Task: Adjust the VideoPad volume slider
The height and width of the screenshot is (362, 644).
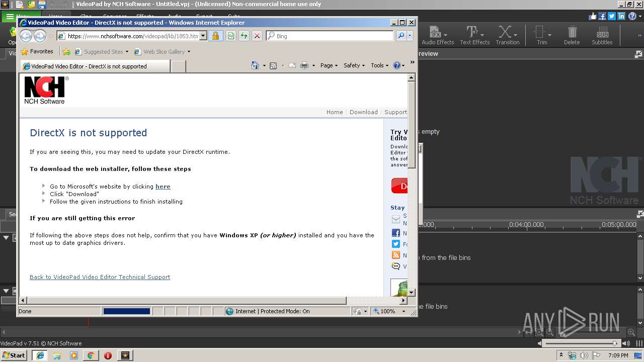Action: tap(583, 343)
